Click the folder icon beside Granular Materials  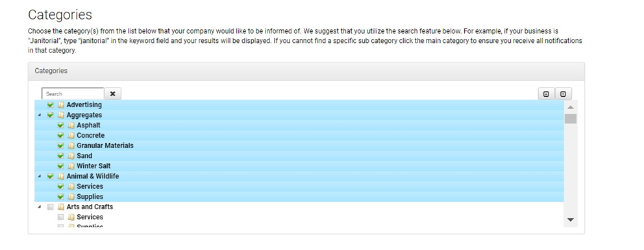pyautogui.click(x=71, y=145)
